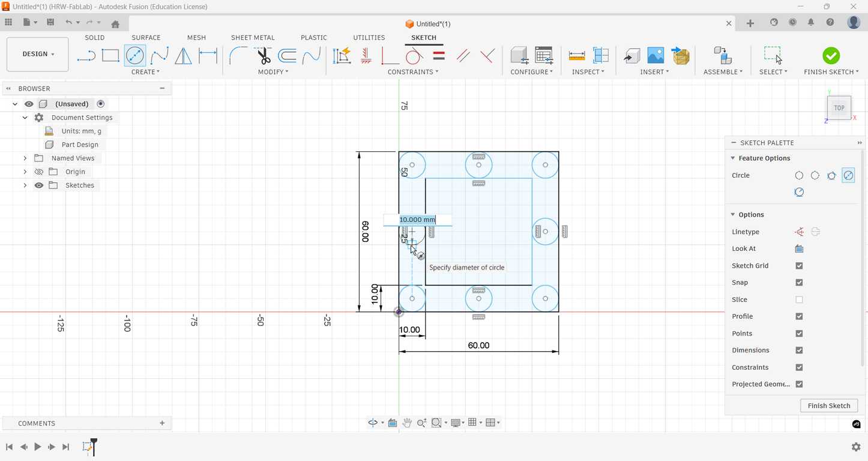Click the Construction linetype icon
The height and width of the screenshot is (461, 868).
799,232
